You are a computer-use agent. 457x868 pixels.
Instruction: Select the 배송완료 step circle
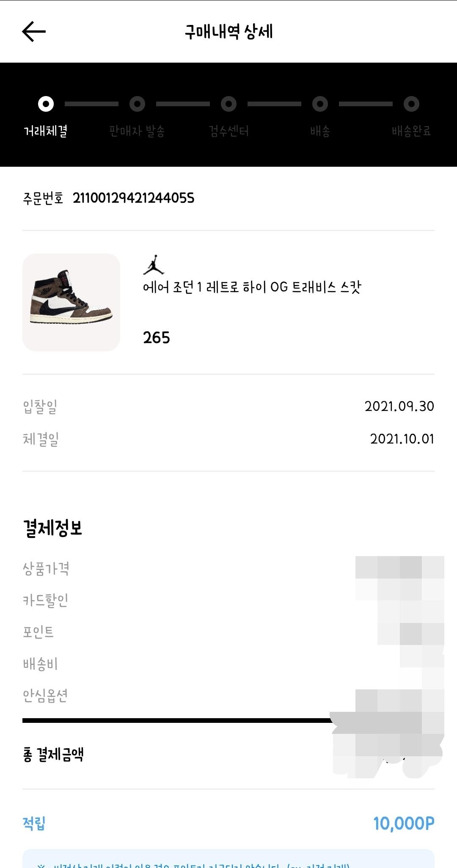pos(411,104)
